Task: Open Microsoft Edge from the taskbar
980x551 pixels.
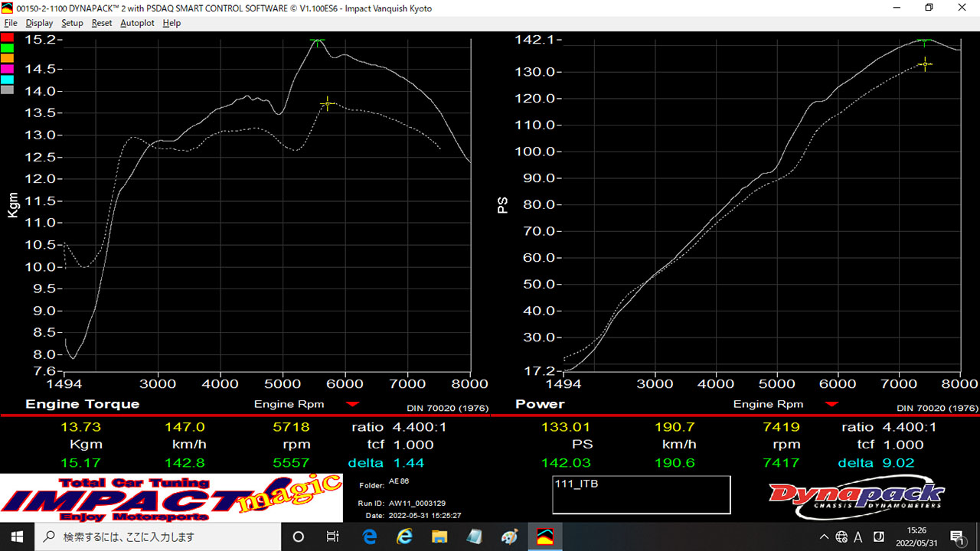Action: (x=370, y=536)
